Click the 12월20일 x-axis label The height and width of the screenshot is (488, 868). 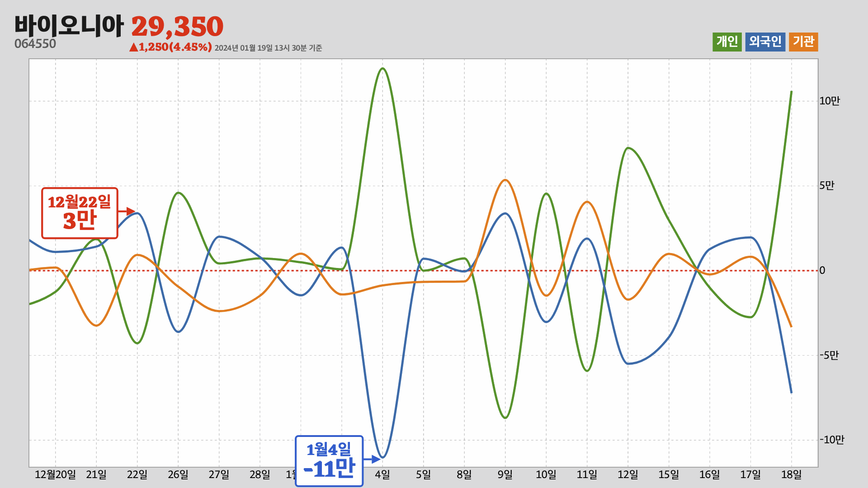coord(55,475)
